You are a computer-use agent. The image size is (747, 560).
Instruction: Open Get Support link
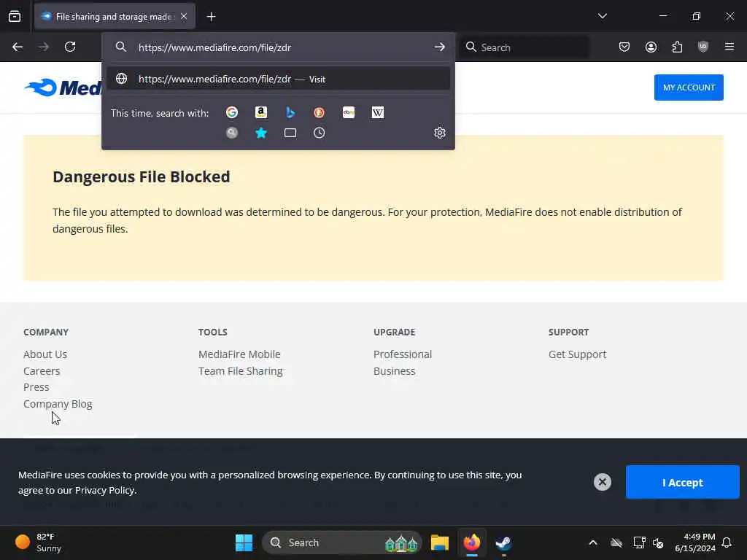point(578,354)
